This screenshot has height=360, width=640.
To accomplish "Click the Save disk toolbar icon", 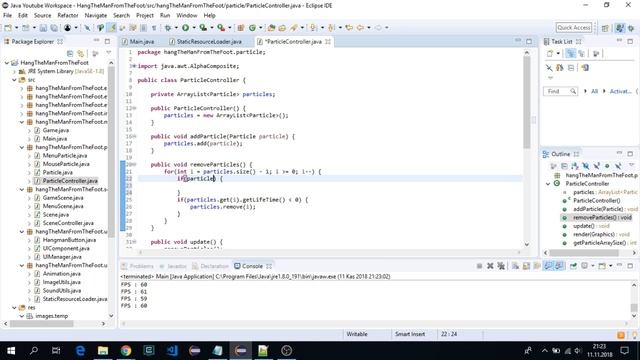I will 43,28.
